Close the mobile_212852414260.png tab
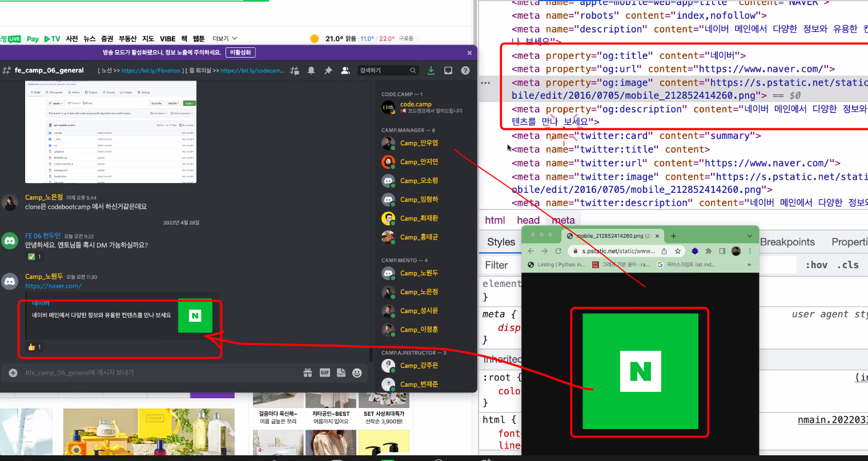 coord(657,236)
